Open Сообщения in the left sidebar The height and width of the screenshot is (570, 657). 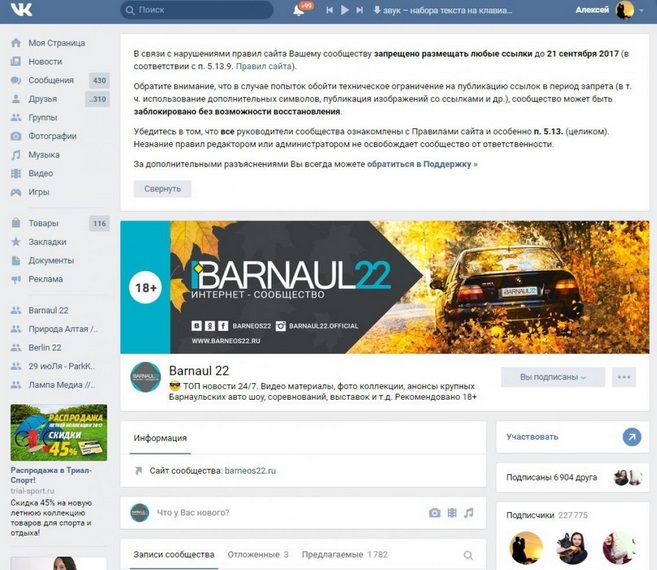click(51, 80)
